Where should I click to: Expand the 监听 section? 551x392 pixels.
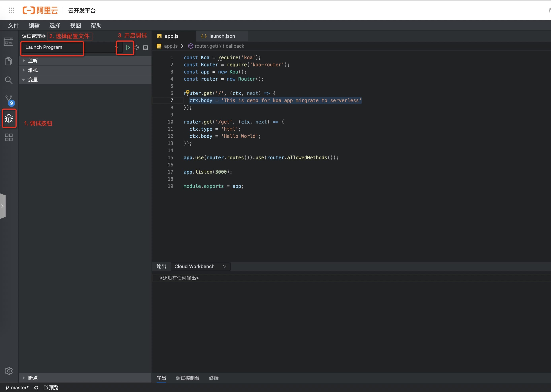85,61
